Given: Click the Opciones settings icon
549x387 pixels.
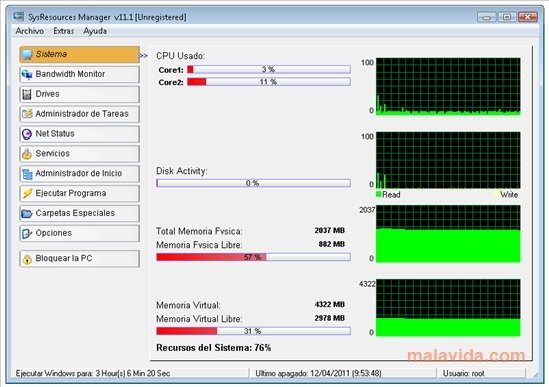Looking at the screenshot, I should tap(27, 233).
